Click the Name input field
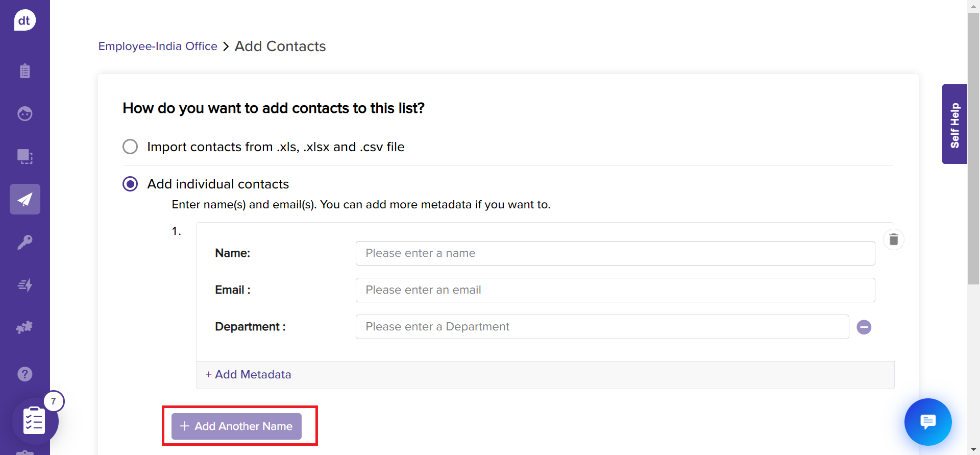The image size is (980, 455). point(615,253)
